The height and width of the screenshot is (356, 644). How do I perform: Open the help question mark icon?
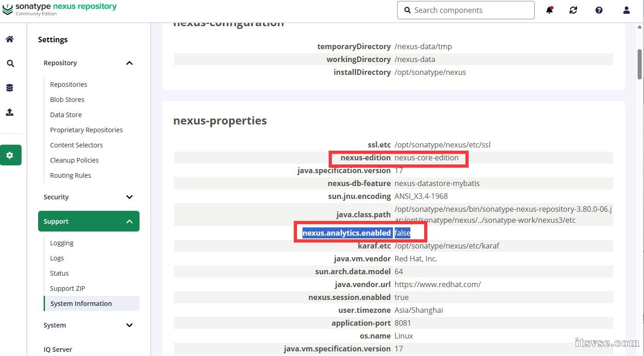point(599,10)
